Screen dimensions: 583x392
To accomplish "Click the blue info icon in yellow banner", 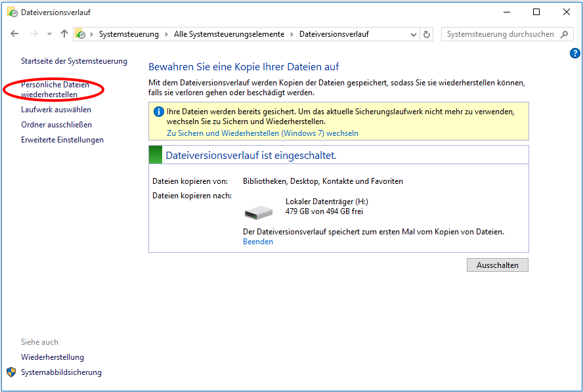I will click(x=159, y=112).
